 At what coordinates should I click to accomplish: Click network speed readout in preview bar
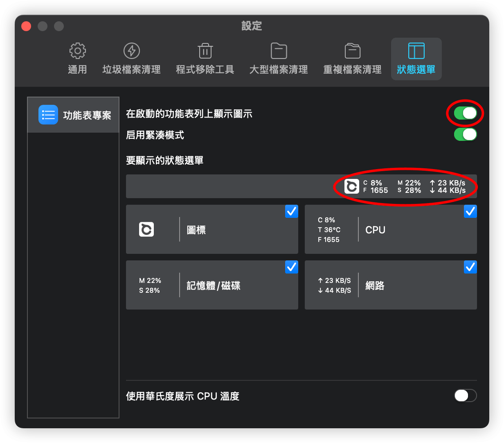click(x=448, y=187)
